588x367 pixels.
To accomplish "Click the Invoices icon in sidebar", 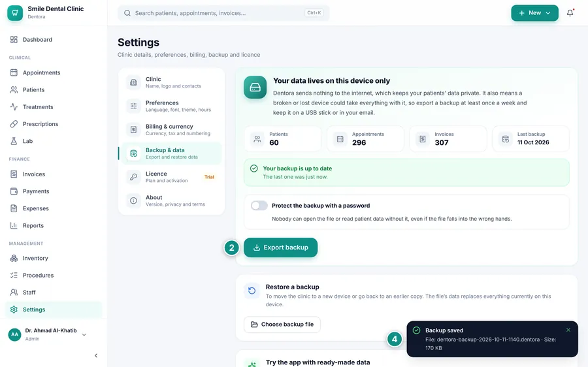I will 14,174.
